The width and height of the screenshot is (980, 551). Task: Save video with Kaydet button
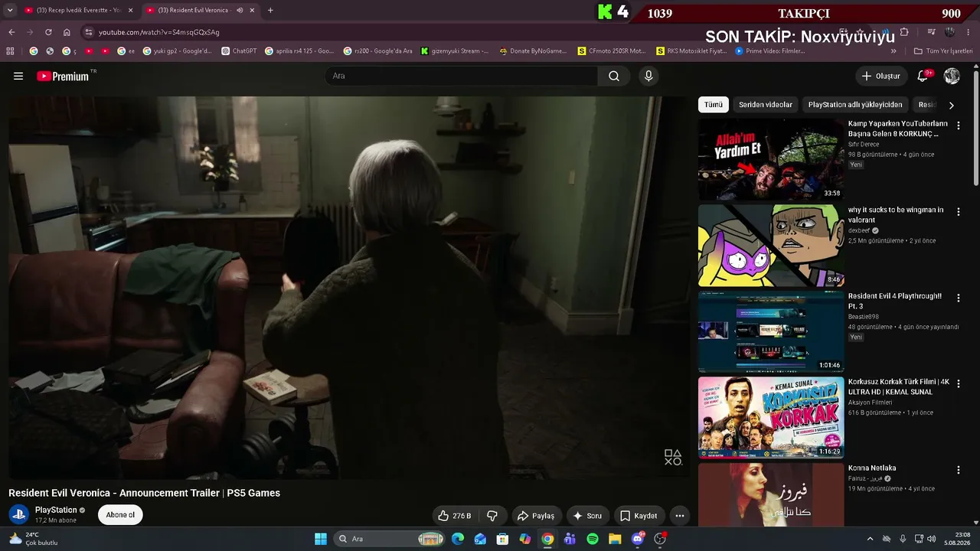[639, 516]
